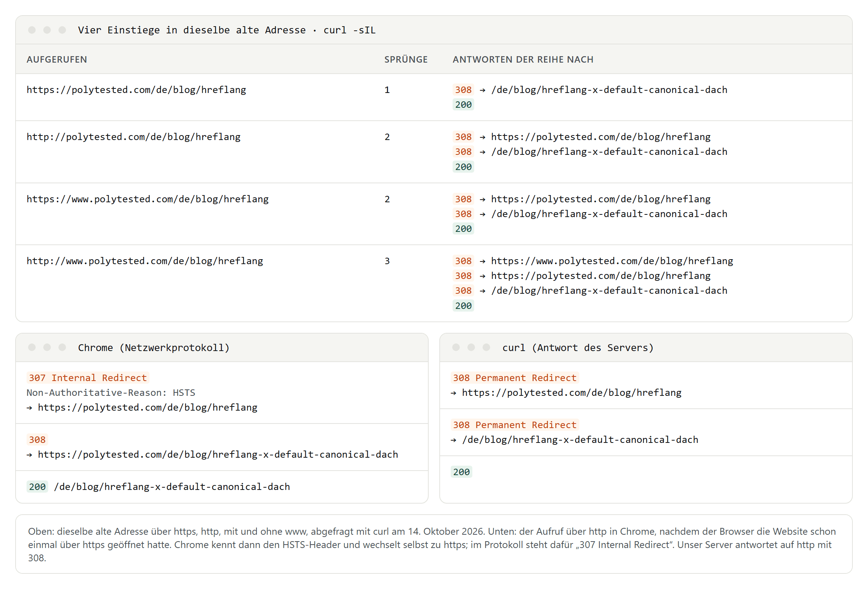The image size is (868, 589).
Task: Click https://polytested.com/de/blog/hreflang under 307 Internal Redirect
Action: (x=148, y=408)
